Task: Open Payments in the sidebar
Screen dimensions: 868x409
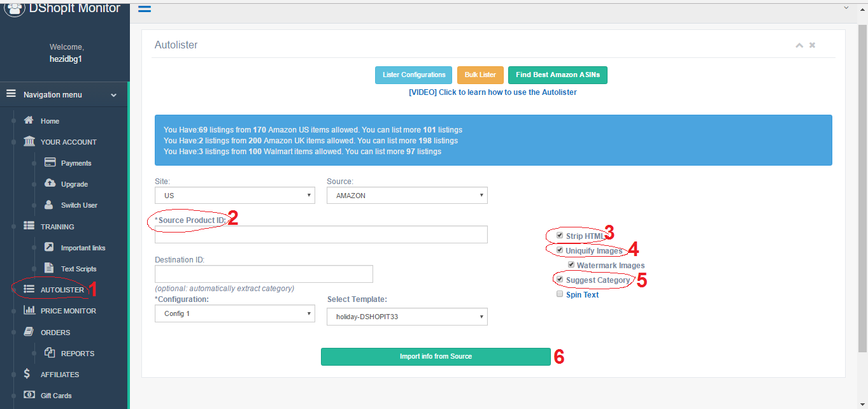Action: pyautogui.click(x=76, y=163)
